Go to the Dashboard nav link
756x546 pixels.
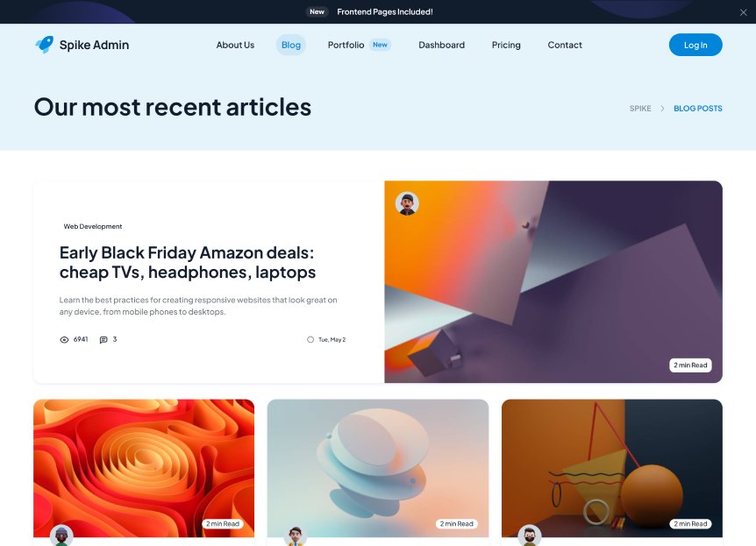pos(442,45)
